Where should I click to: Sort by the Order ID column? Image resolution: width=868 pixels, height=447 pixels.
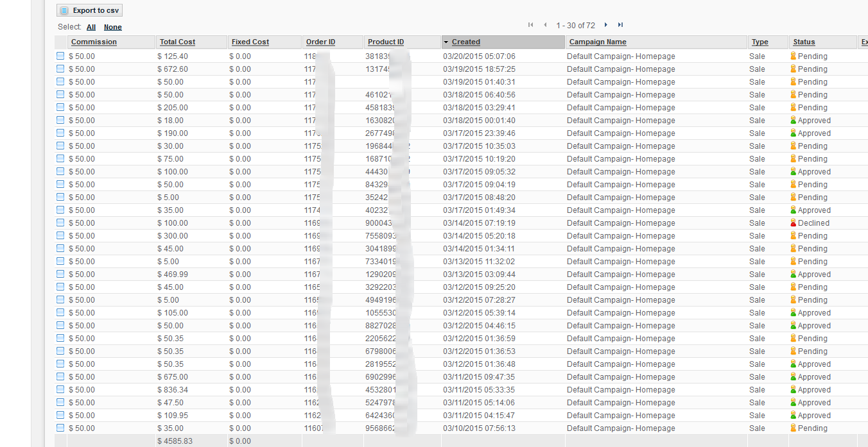(x=320, y=42)
